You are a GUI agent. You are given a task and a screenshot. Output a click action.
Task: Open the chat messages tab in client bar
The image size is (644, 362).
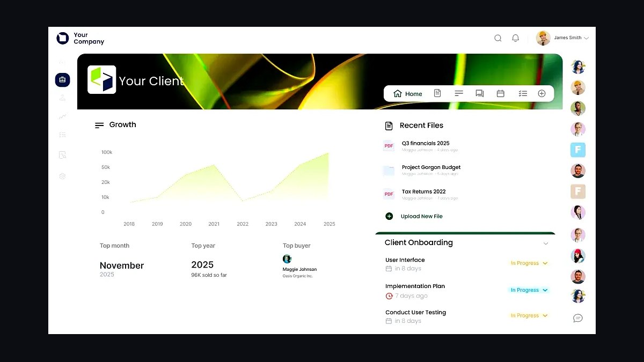tap(480, 93)
